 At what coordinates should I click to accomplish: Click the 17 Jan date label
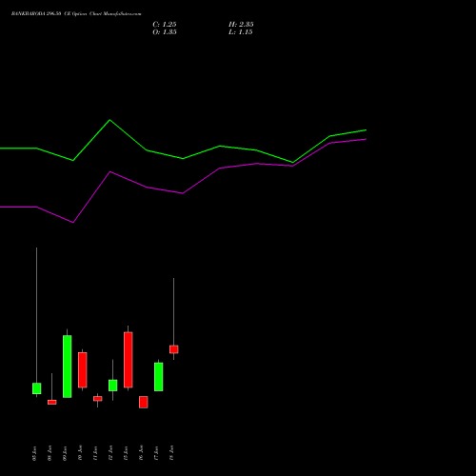click(156, 453)
